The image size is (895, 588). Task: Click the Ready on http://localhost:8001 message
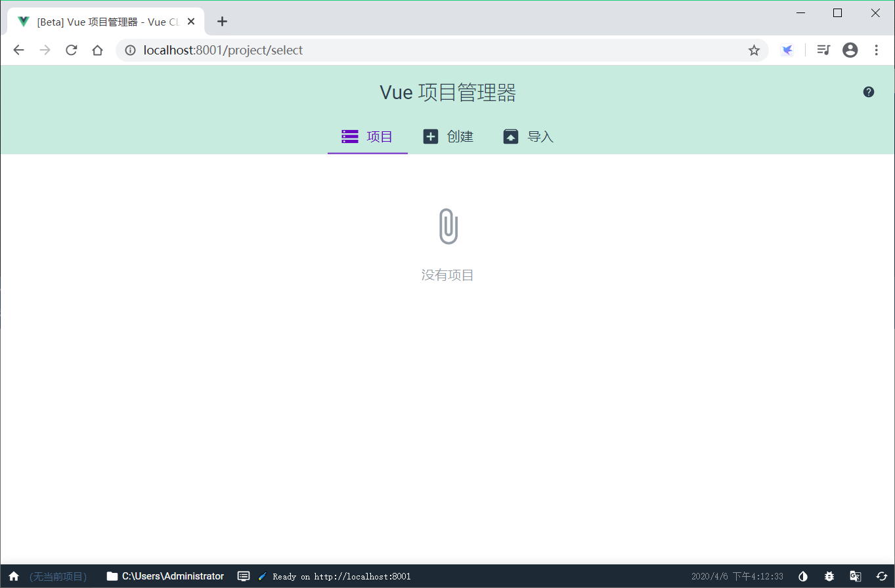coord(341,576)
